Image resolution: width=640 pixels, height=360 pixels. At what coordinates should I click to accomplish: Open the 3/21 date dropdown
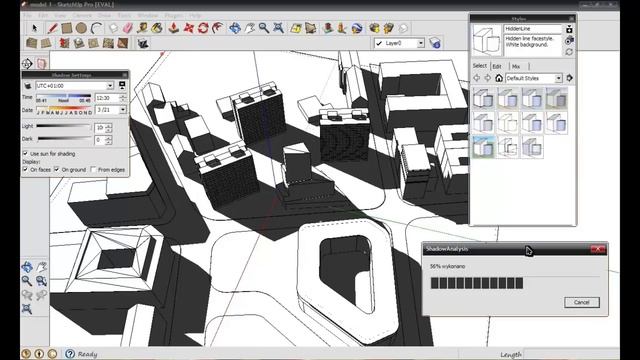[x=122, y=110]
